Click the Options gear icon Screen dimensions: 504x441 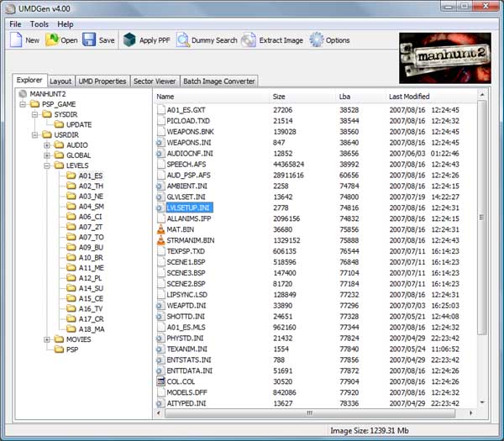click(317, 39)
